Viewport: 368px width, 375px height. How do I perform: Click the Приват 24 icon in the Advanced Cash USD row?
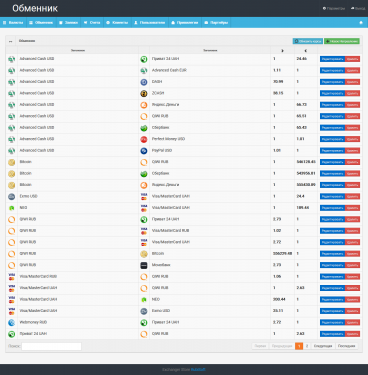click(x=144, y=59)
